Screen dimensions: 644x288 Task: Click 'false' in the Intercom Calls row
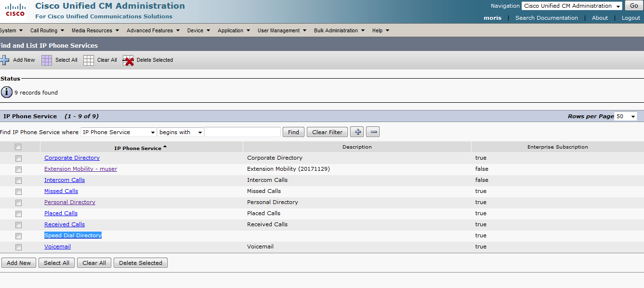pyautogui.click(x=482, y=180)
